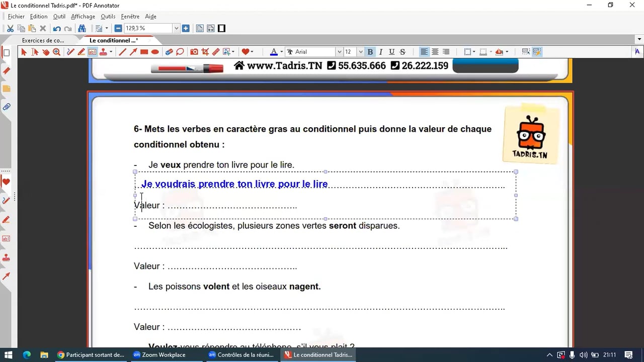Select the Lasso tool
This screenshot has width=644, height=362.
click(x=180, y=52)
